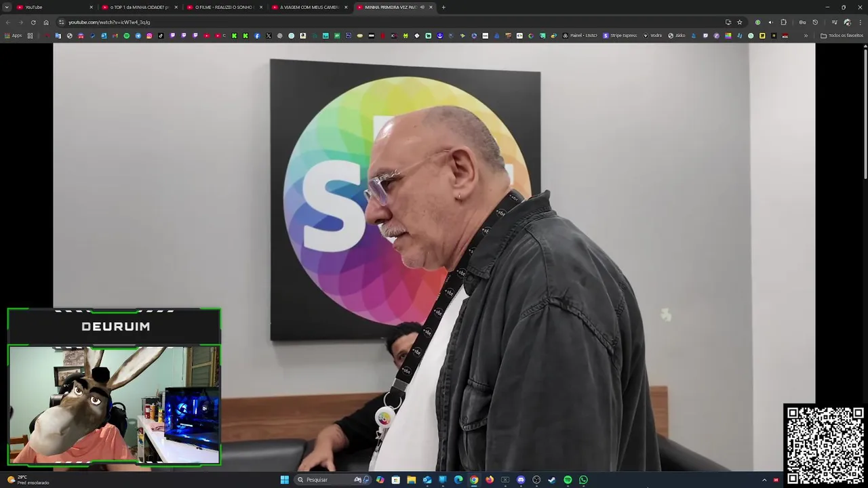Open OBS Studio from the taskbar

[x=536, y=480]
